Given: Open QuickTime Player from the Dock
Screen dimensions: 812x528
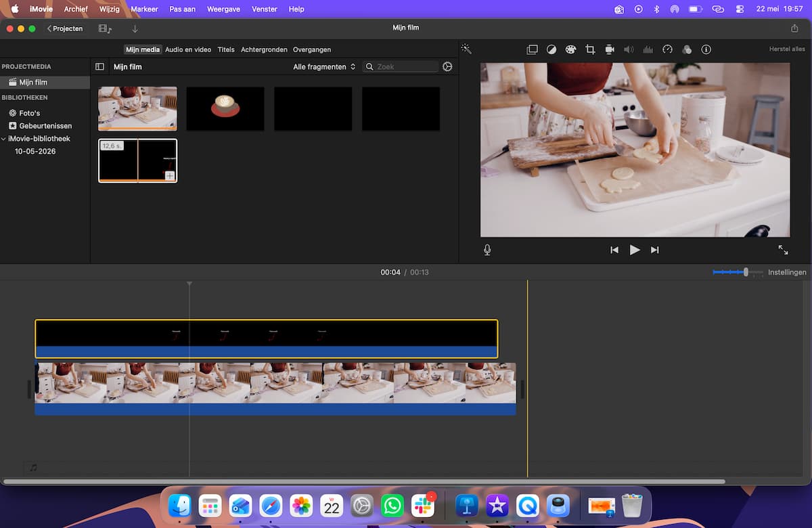Looking at the screenshot, I should pyautogui.click(x=528, y=506).
